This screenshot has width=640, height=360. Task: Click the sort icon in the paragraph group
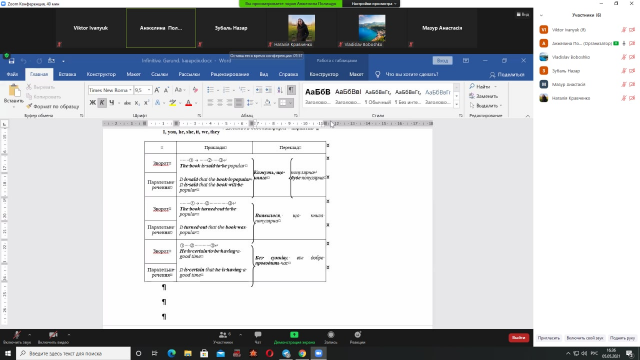[x=280, y=90]
